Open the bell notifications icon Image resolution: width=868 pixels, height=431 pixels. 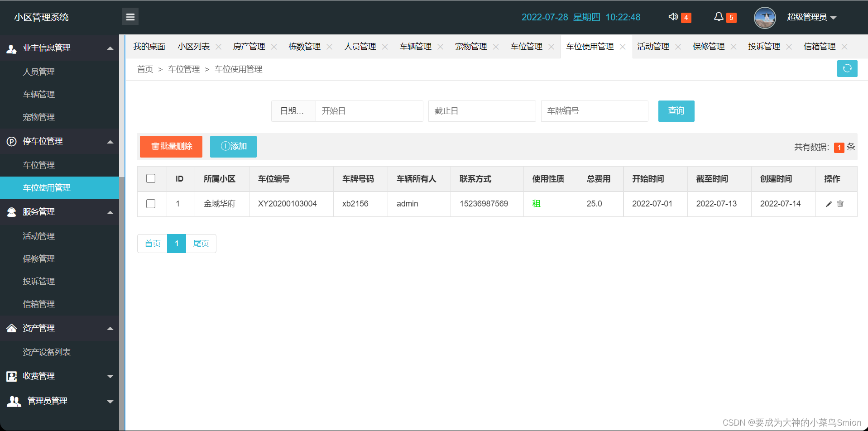click(x=719, y=17)
